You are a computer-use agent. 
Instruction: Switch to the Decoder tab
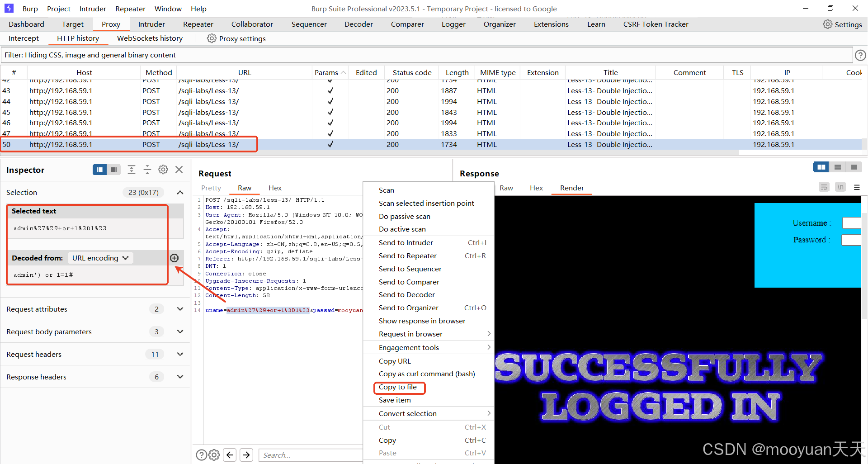pos(359,24)
